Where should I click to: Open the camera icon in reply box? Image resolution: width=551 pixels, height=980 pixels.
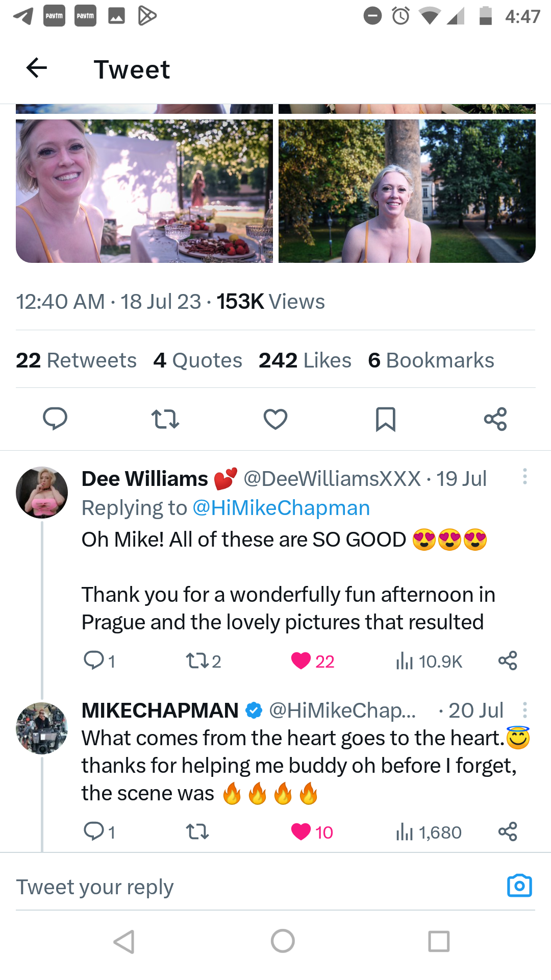tap(519, 886)
